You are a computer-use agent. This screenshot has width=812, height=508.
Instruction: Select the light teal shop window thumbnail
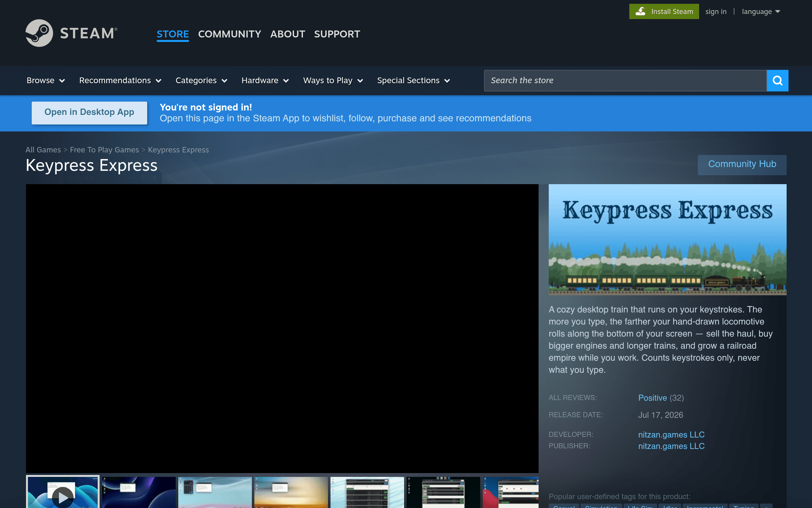tap(367, 492)
